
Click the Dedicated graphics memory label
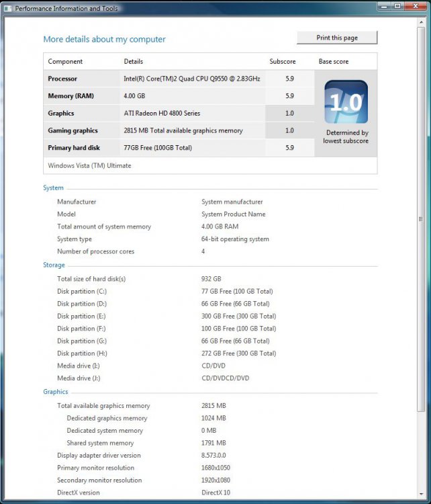107,418
